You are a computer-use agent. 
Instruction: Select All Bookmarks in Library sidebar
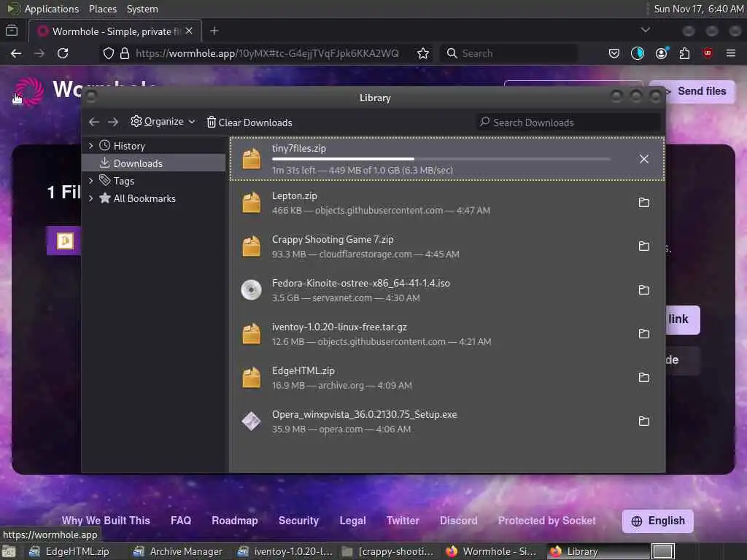(153, 198)
